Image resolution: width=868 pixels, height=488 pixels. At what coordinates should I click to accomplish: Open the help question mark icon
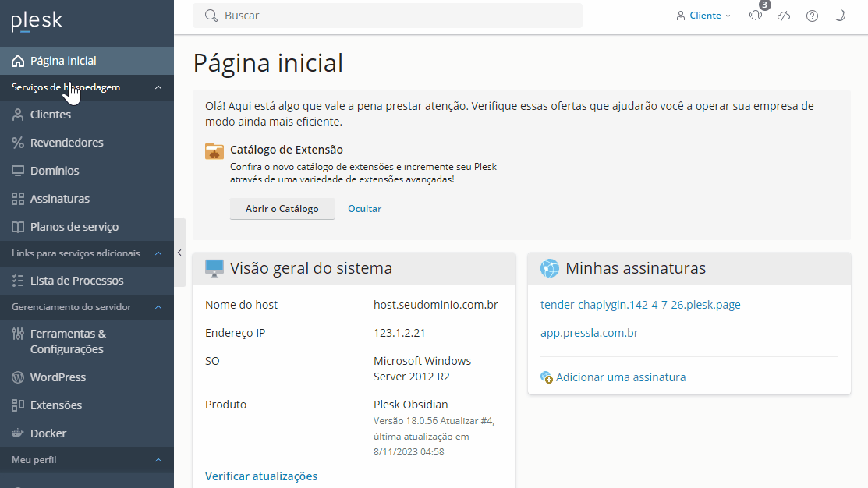[812, 16]
